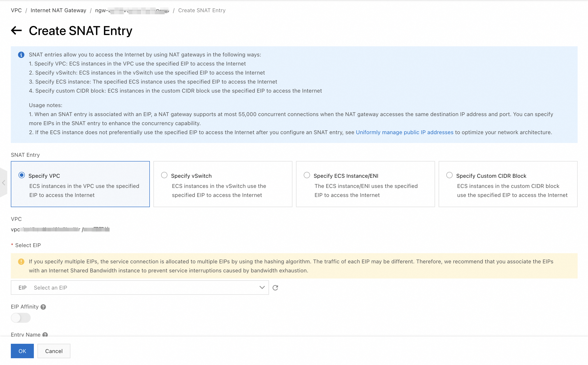Viewport: 588px width, 365px height.
Task: Select Specify ECS Instance/ENI radio button
Action: (307, 175)
